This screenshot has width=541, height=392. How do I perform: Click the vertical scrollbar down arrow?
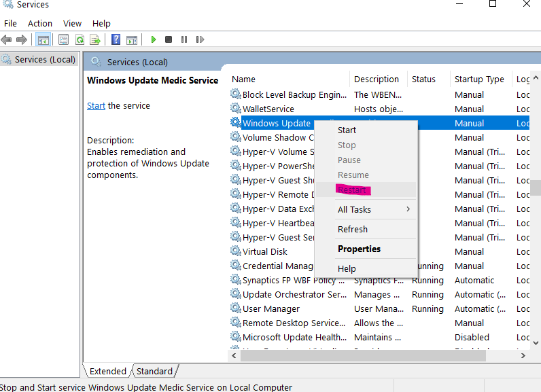(536, 342)
